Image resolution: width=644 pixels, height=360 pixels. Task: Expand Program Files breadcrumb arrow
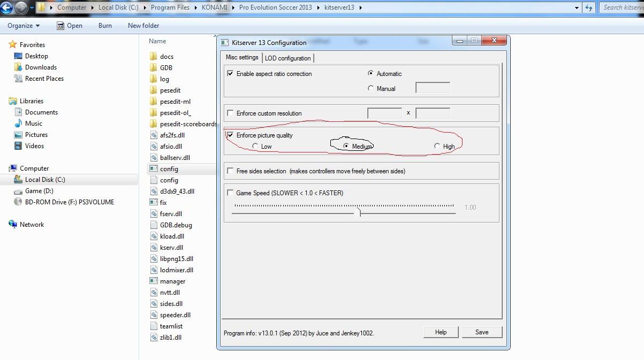[x=195, y=7]
